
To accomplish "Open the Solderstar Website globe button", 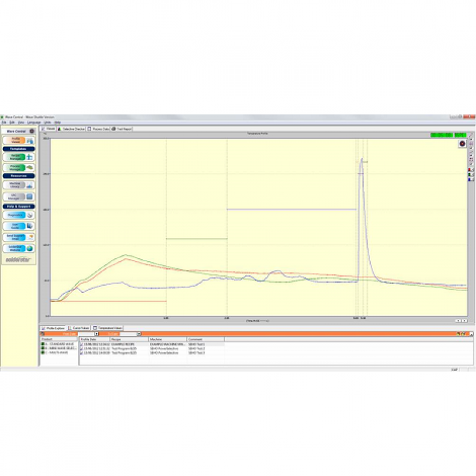I will click(x=30, y=248).
